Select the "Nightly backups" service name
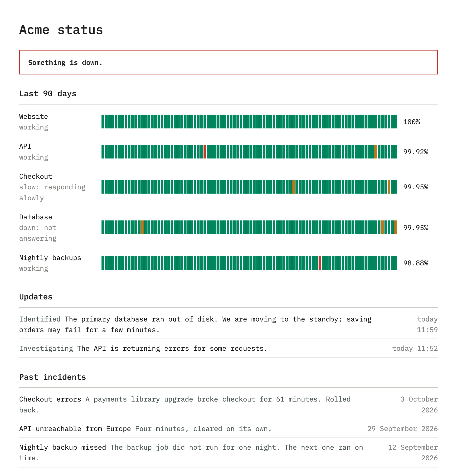 [x=50, y=258]
